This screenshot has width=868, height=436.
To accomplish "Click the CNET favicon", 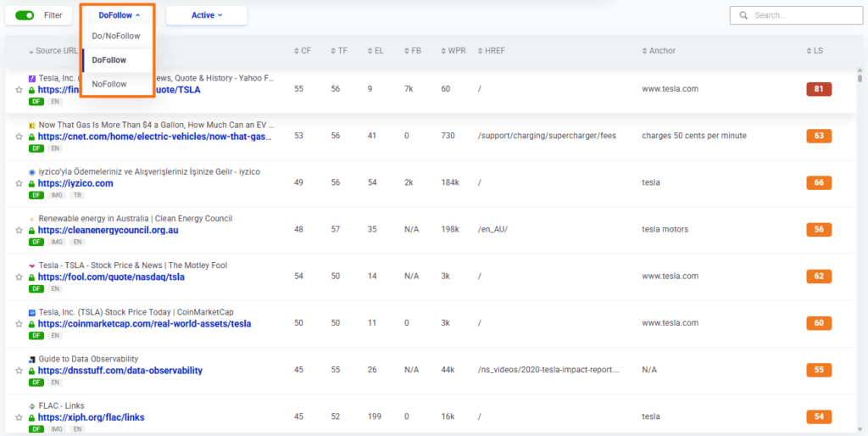I will (x=32, y=126).
